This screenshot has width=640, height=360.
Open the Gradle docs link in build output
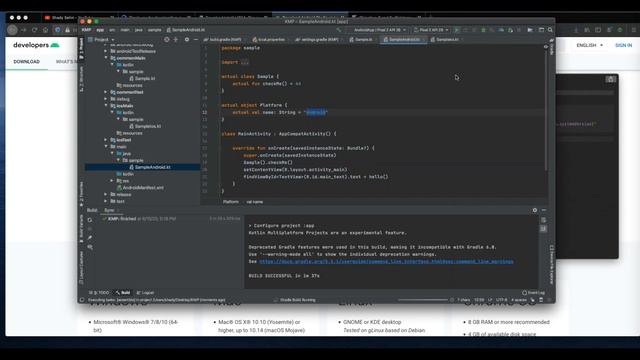[386, 261]
